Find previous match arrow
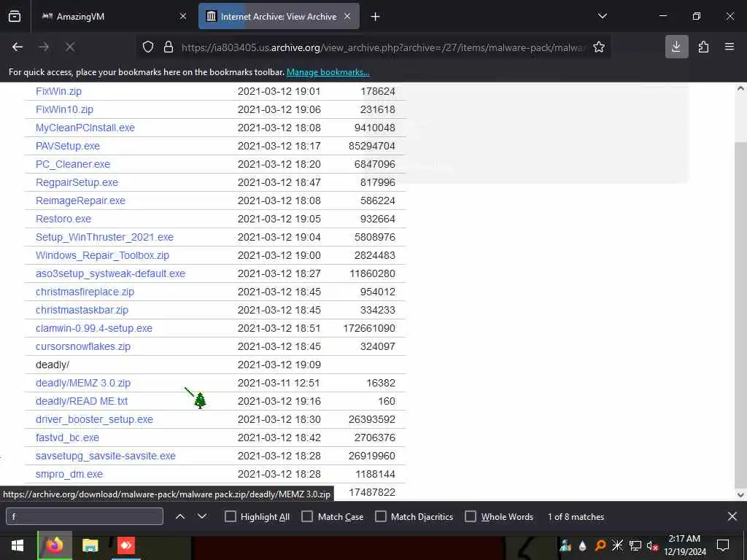The height and width of the screenshot is (560, 747). coord(180,516)
